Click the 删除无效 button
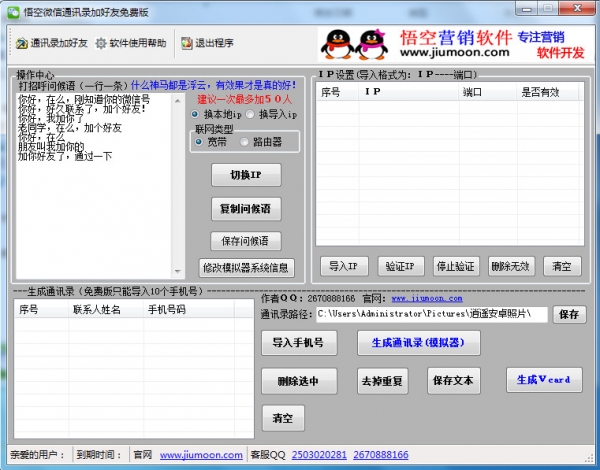This screenshot has width=600, height=470. 511,266
